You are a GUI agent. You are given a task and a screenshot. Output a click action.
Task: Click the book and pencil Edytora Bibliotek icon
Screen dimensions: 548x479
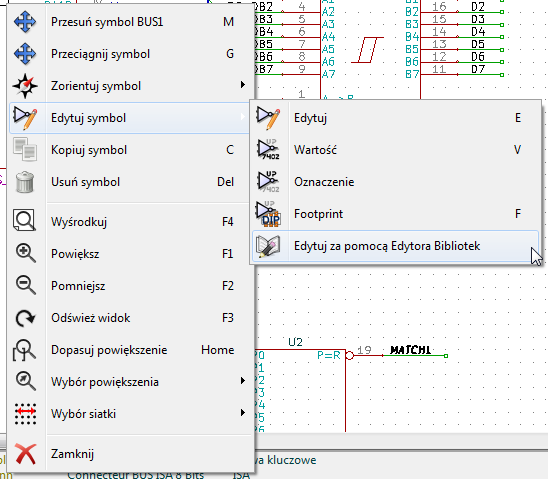pyautogui.click(x=268, y=246)
